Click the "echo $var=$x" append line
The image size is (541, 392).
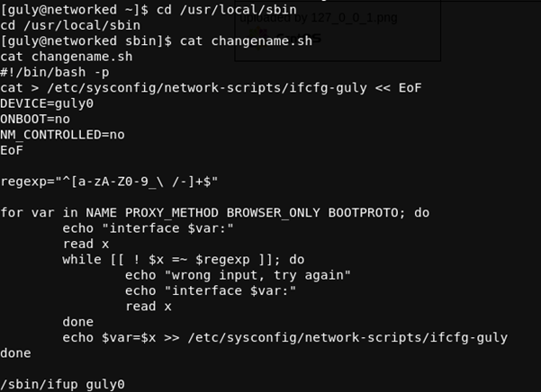coord(284,338)
